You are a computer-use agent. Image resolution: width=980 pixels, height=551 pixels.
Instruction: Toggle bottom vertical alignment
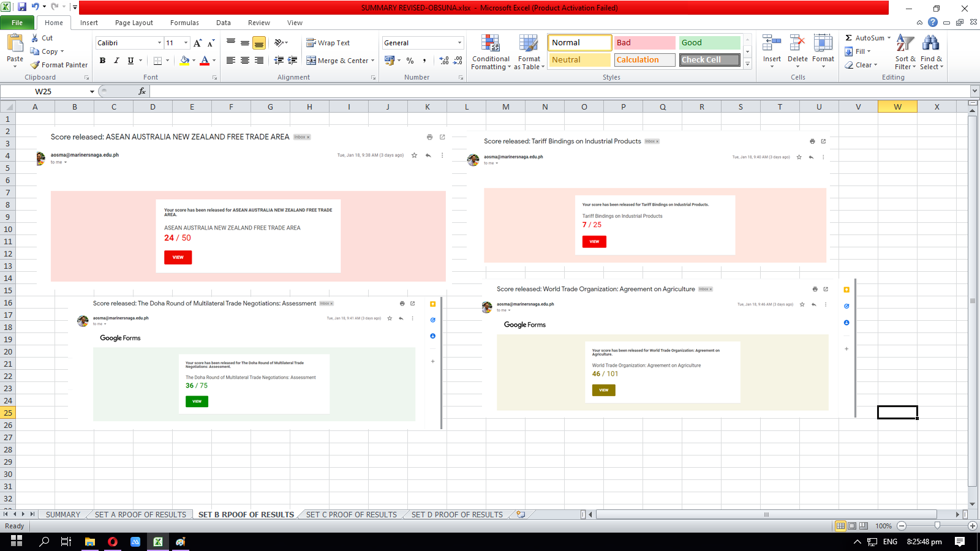tap(259, 43)
